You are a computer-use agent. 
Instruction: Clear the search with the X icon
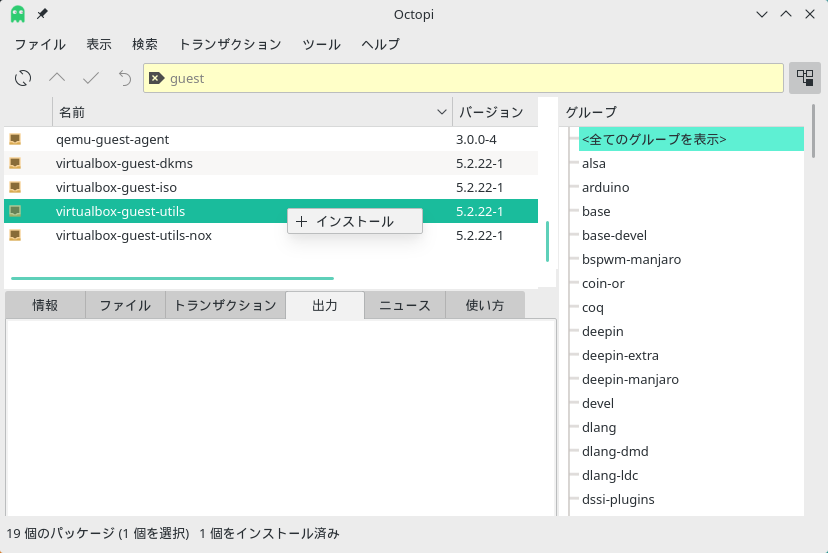click(x=156, y=78)
